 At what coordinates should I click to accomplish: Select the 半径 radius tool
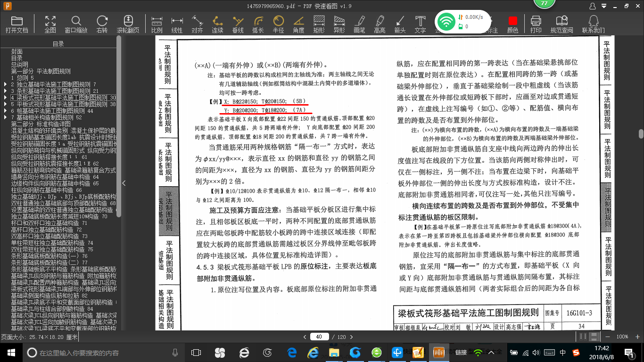tap(279, 24)
